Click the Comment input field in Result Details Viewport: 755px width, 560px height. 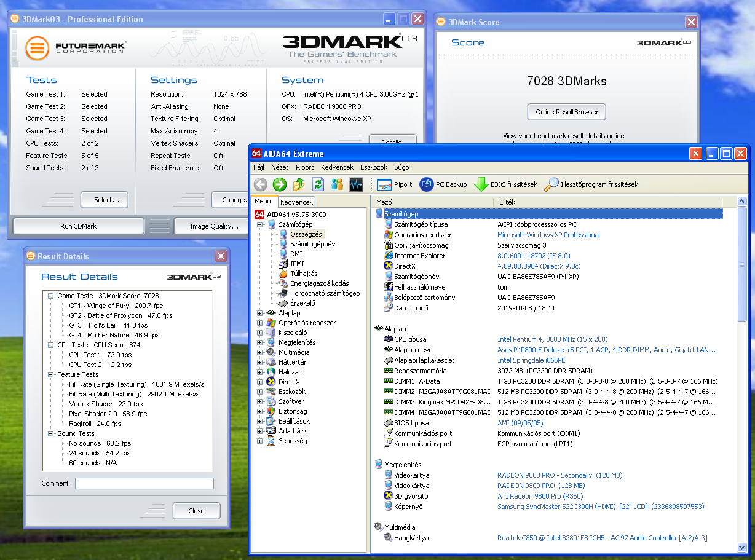coord(144,483)
